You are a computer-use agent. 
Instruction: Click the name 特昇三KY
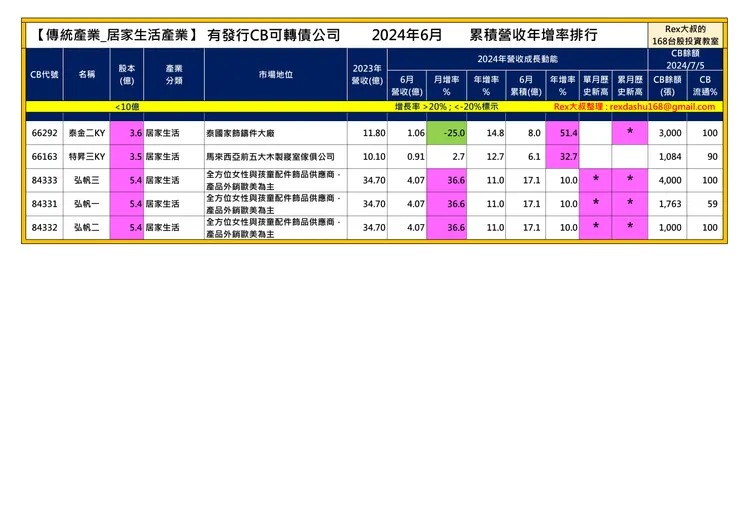[x=87, y=157]
